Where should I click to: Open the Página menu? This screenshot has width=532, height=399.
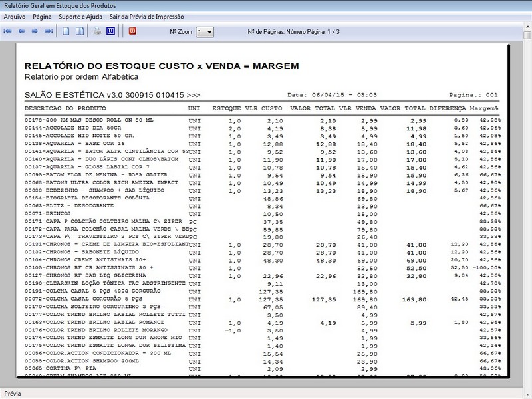click(x=42, y=17)
